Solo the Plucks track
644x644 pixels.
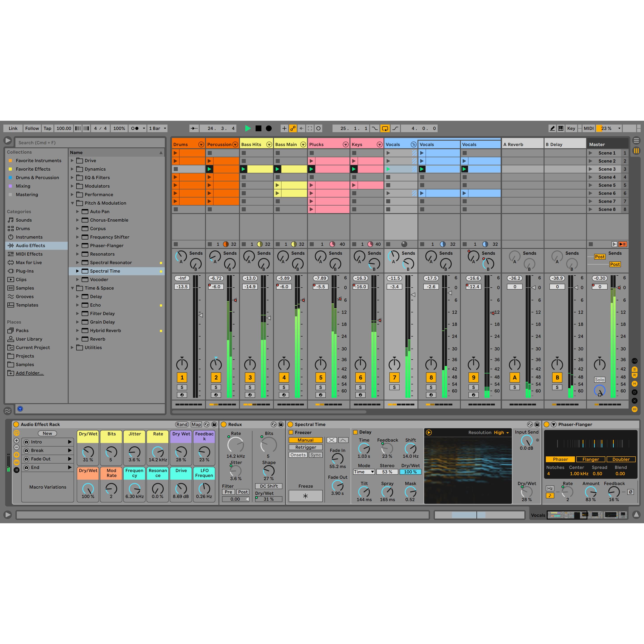point(320,387)
